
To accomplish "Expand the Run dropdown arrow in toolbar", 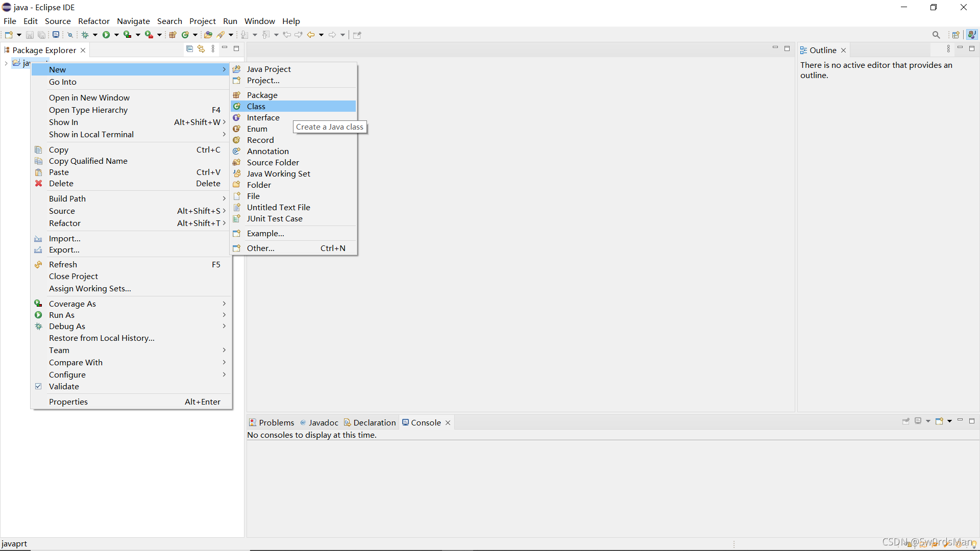I will (x=116, y=35).
